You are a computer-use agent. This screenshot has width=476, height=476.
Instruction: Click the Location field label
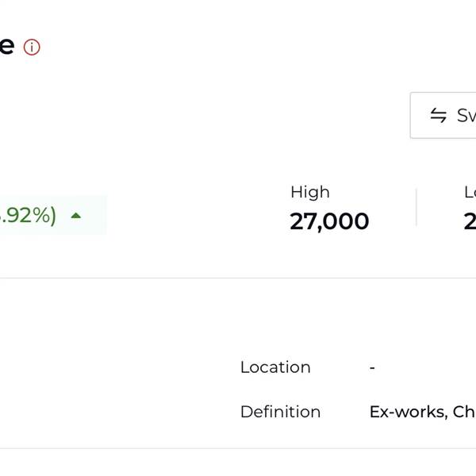275,367
